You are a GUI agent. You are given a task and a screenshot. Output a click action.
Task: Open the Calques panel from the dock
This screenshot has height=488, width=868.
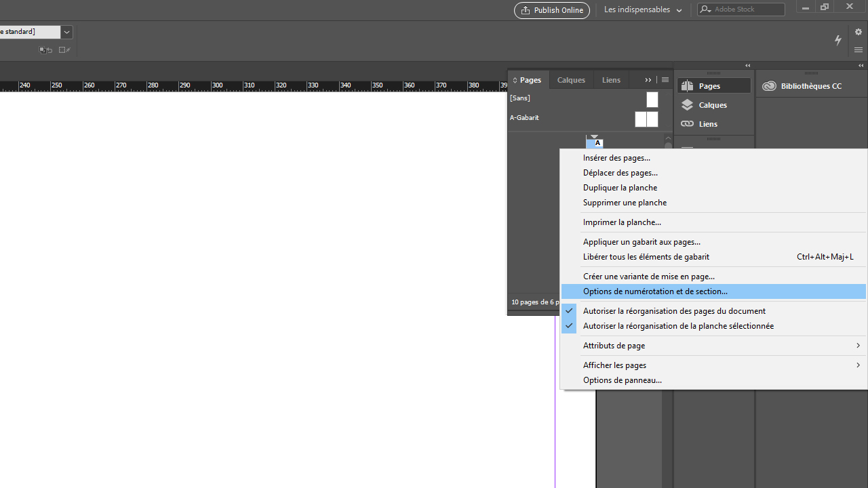(713, 105)
